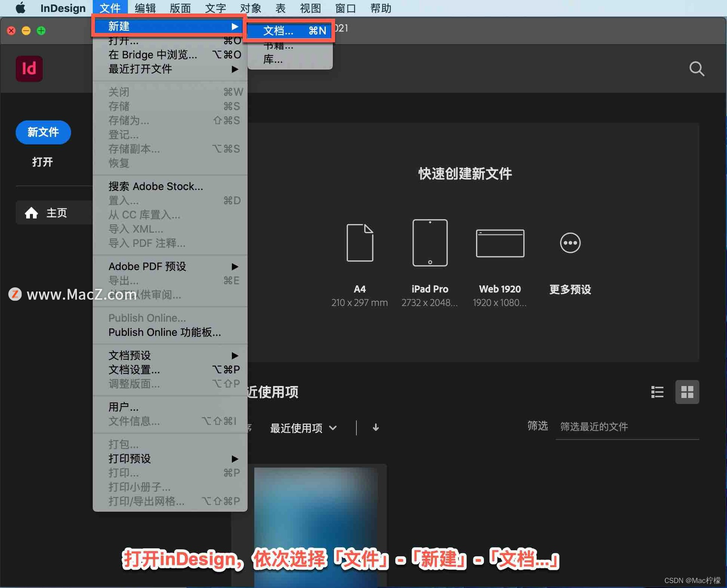Switch recent files to grid view
Image resolution: width=727 pixels, height=588 pixels.
point(687,392)
